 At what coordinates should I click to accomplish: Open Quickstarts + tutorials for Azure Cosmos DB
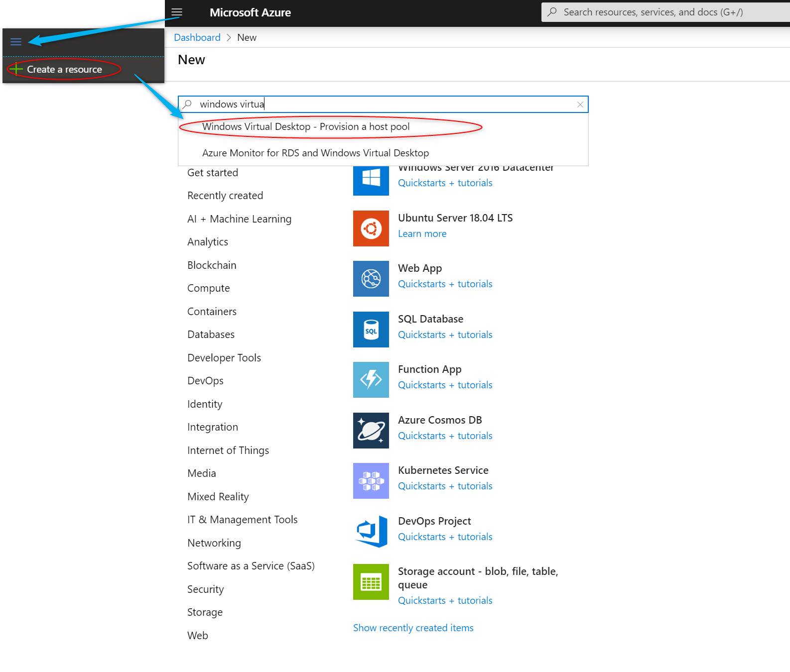tap(445, 436)
